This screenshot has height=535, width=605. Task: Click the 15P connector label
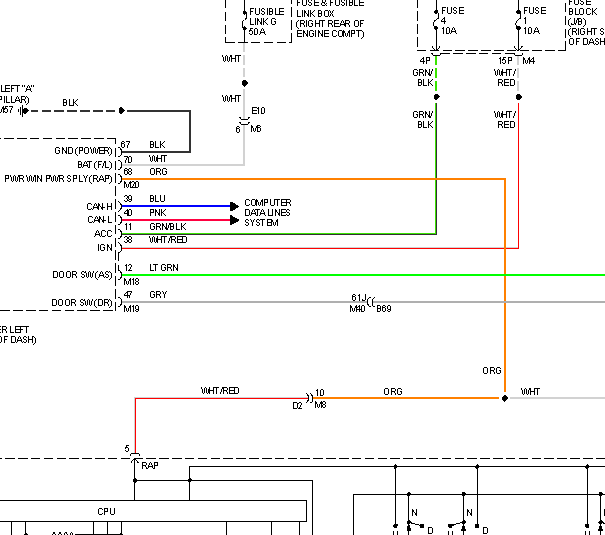505,61
